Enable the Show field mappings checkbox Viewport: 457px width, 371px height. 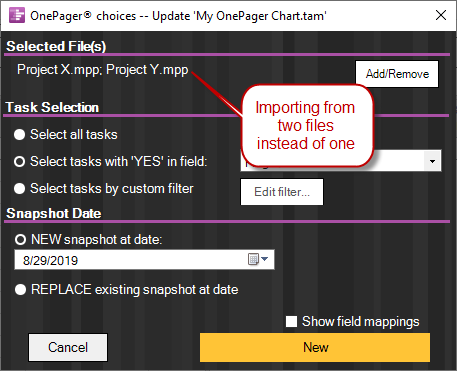click(x=291, y=322)
